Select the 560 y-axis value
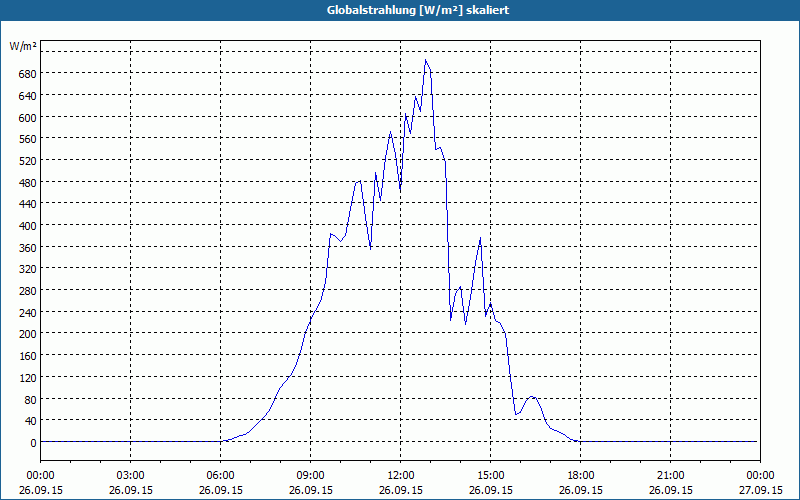This screenshot has height=500, width=800. click(x=27, y=139)
